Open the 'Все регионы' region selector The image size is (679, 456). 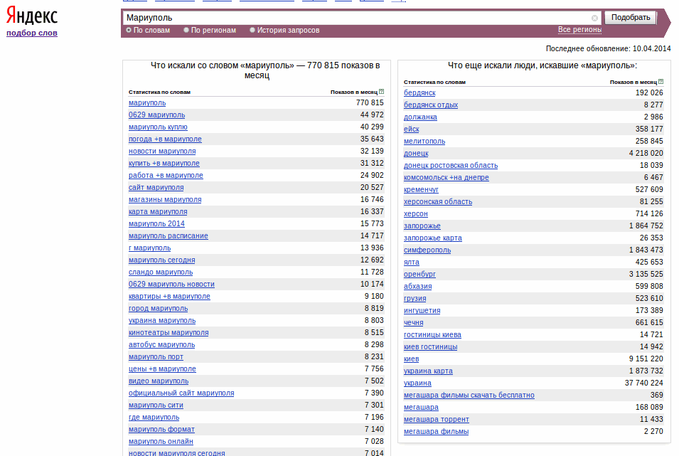pos(579,29)
